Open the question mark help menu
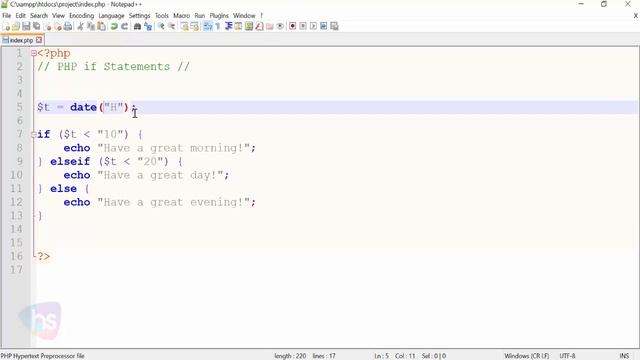The width and height of the screenshot is (640, 360). [262, 16]
